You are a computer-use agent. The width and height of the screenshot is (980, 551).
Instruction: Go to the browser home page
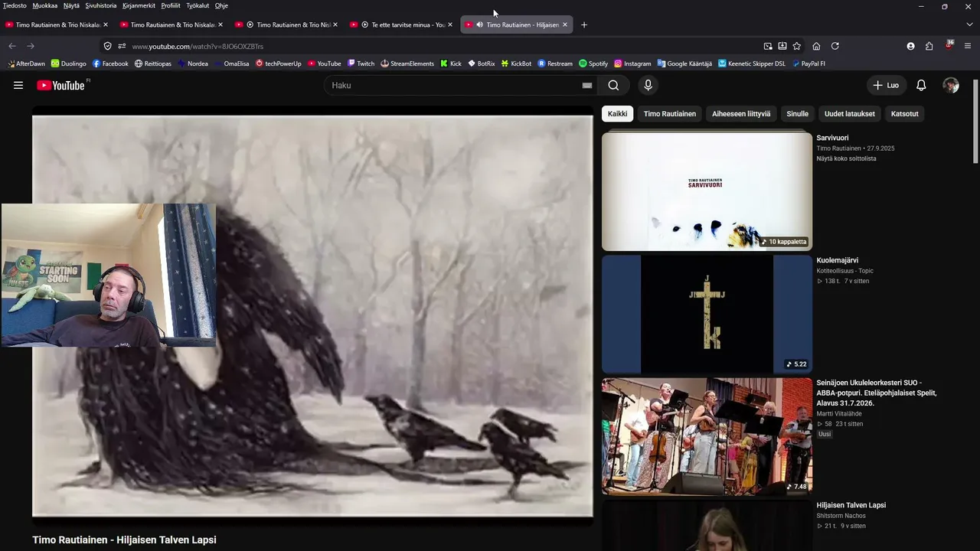[816, 46]
